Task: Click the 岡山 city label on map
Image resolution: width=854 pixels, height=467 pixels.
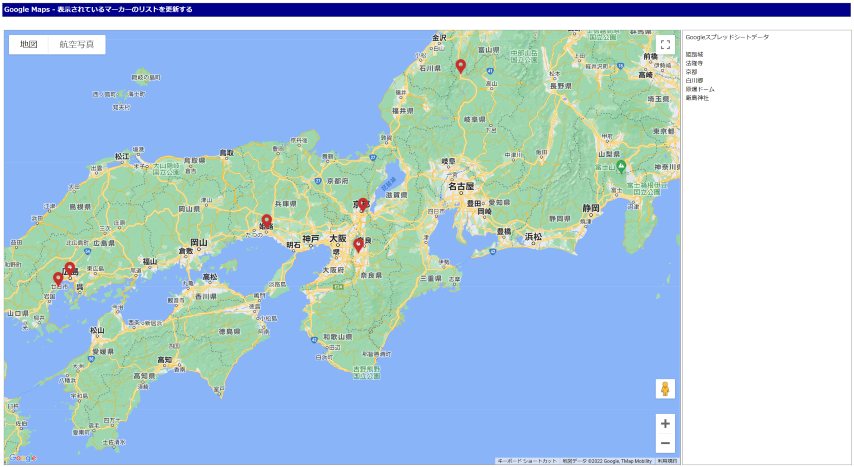Action: point(199,242)
